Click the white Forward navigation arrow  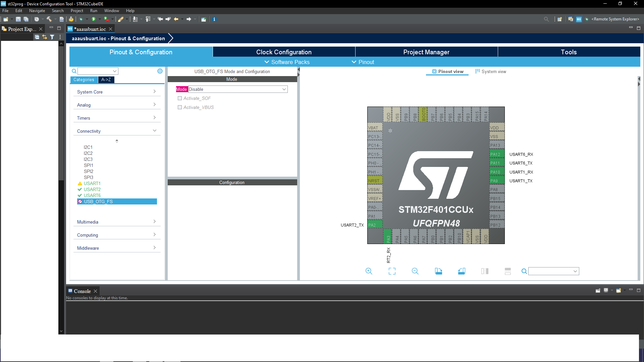tap(189, 19)
